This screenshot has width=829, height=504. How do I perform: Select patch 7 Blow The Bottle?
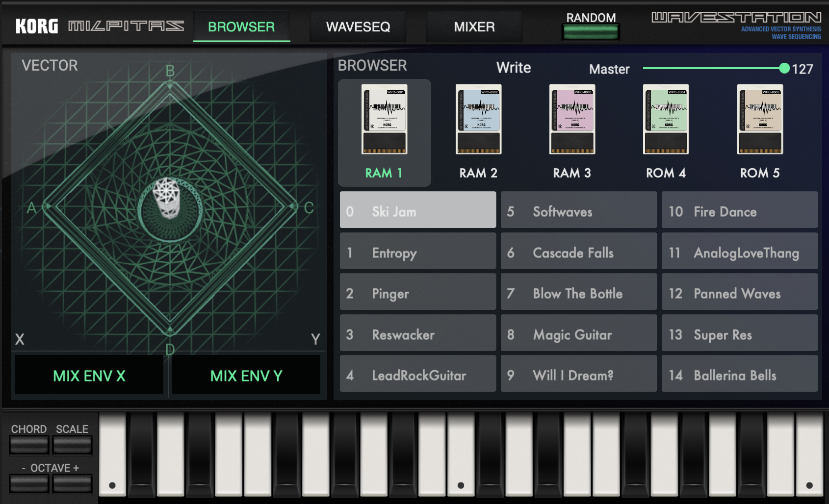tap(579, 292)
